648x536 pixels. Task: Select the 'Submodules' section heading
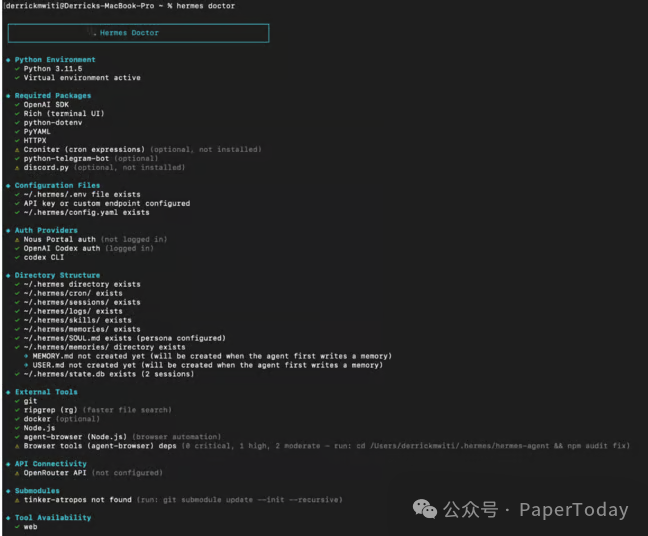click(37, 491)
